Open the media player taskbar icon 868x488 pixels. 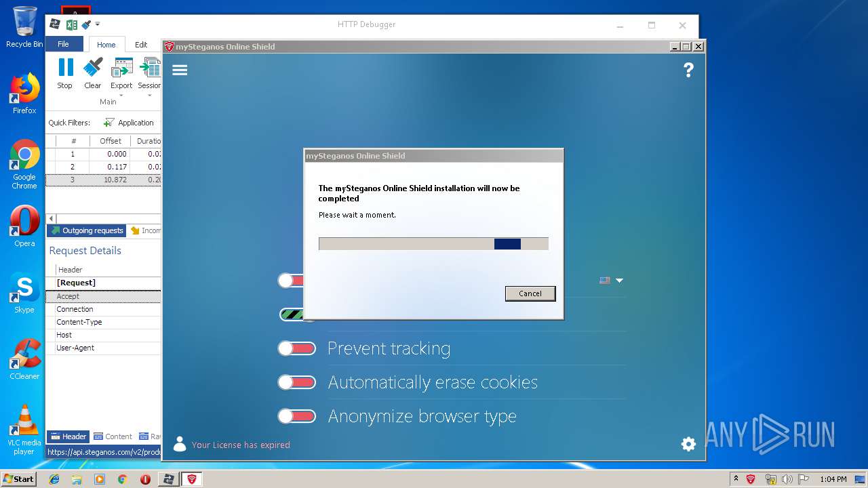pos(100,479)
